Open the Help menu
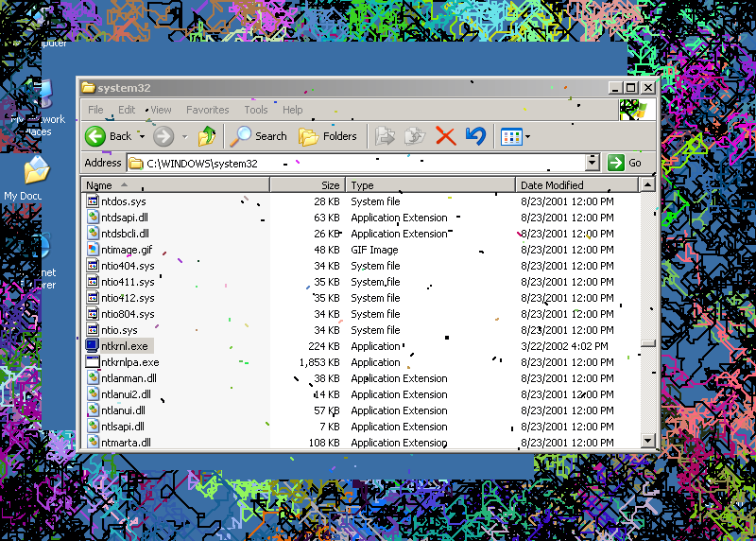 (x=292, y=110)
